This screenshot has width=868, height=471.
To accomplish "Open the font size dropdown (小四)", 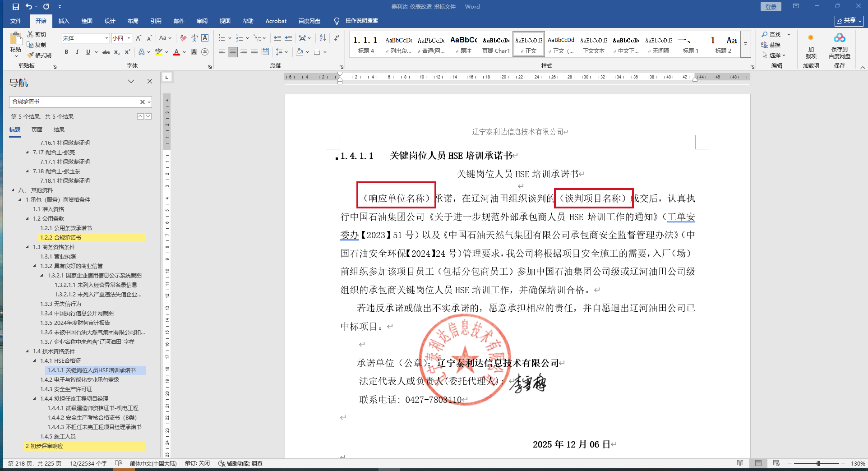I will [x=129, y=38].
